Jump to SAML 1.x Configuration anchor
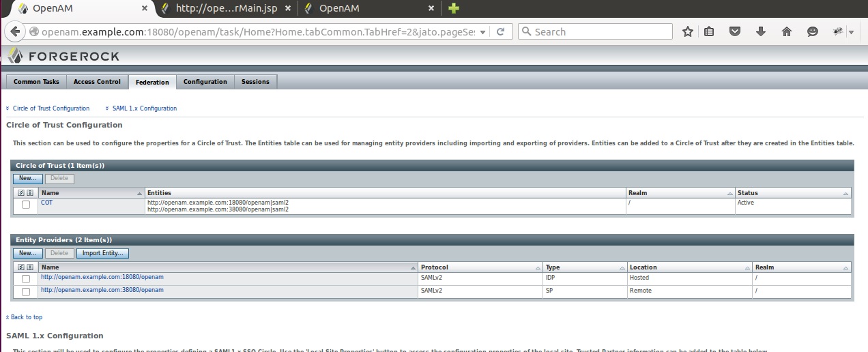This screenshot has width=868, height=352. [x=145, y=108]
